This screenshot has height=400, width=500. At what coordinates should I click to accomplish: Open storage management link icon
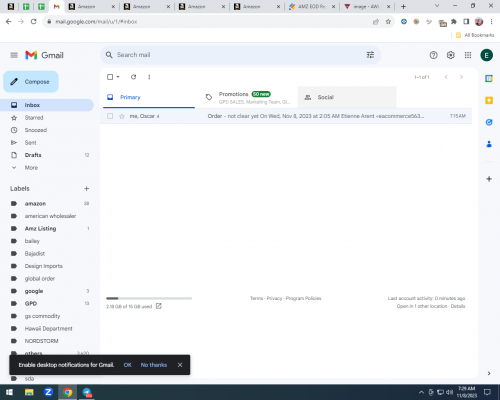click(159, 306)
